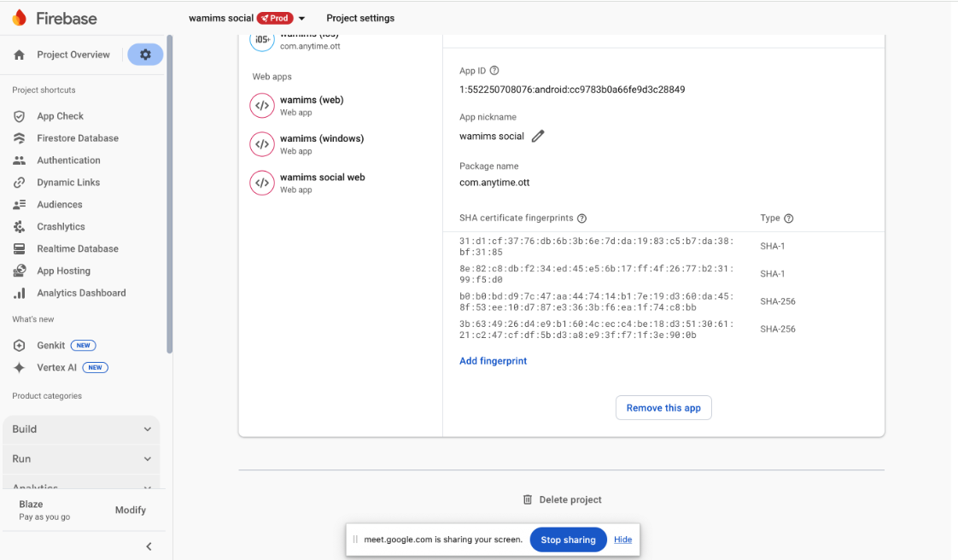Viewport: 958px width, 560px height.
Task: Click the Genkit hexagon icon
Action: click(x=19, y=346)
